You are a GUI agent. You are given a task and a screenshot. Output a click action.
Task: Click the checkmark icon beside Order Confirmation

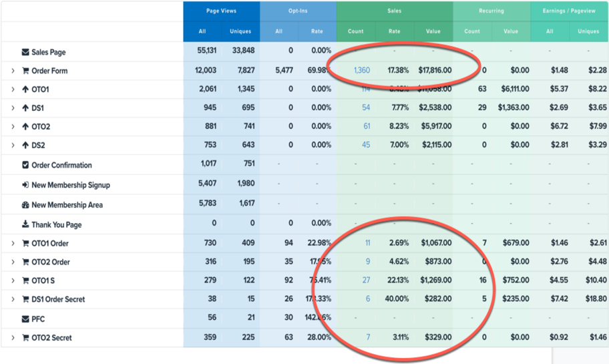tap(25, 165)
